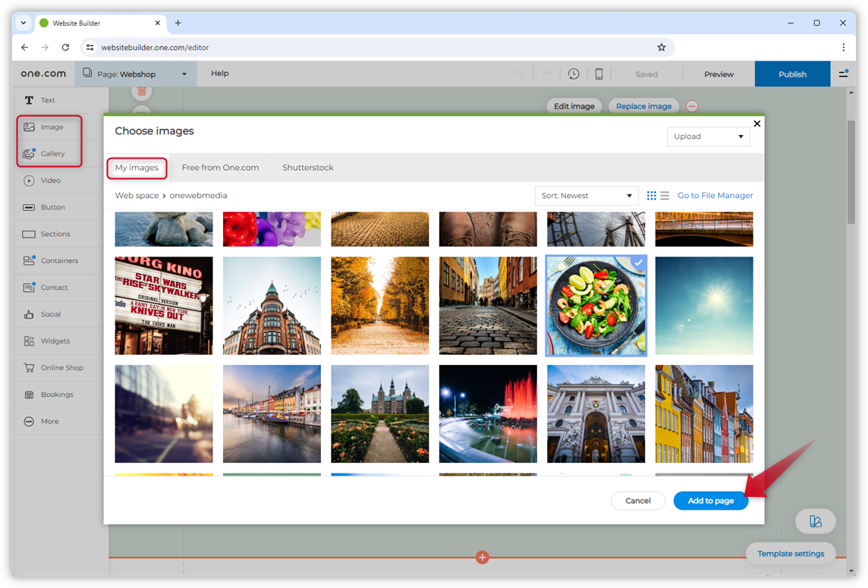
Task: Open the Sort: Newest dropdown
Action: (587, 196)
